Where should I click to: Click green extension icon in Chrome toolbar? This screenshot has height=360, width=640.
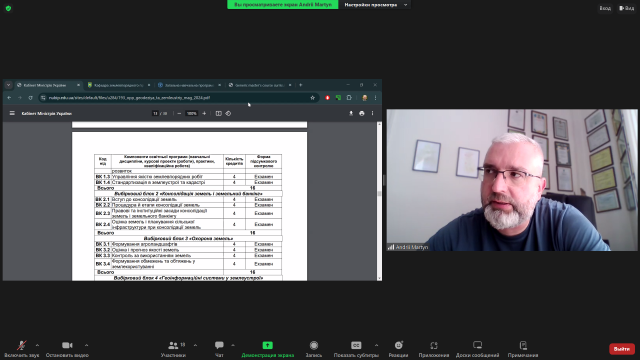pos(338,98)
